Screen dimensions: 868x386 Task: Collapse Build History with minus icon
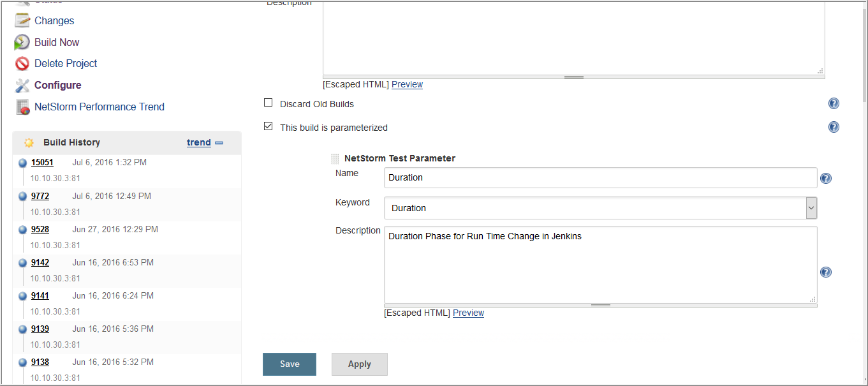click(219, 142)
